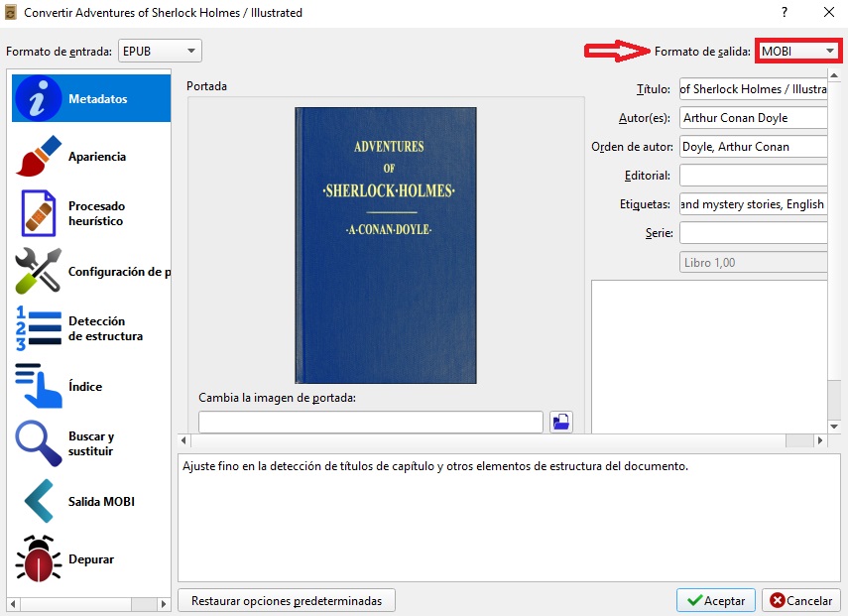Click the Sherlock Holmes cover thumbnail

386,245
